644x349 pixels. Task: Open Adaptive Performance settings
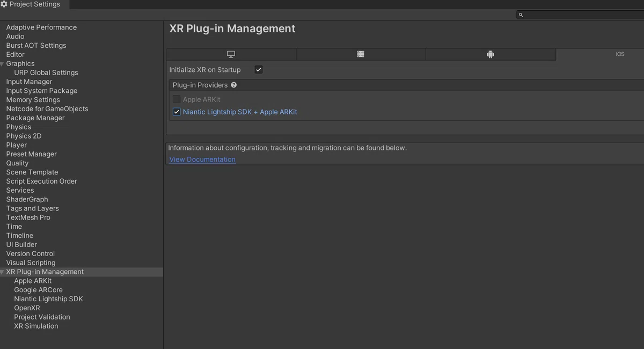click(x=41, y=27)
